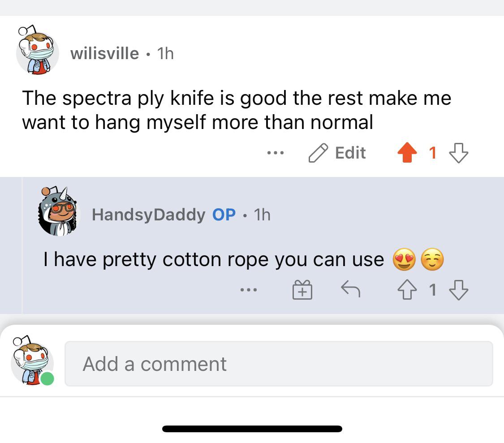Upvote HandsyDaddy's reply

(406, 289)
